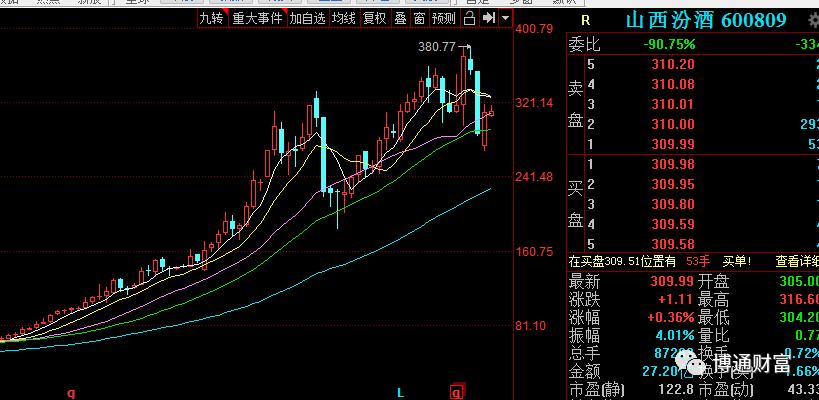Click the 买单! order text

click(x=736, y=261)
